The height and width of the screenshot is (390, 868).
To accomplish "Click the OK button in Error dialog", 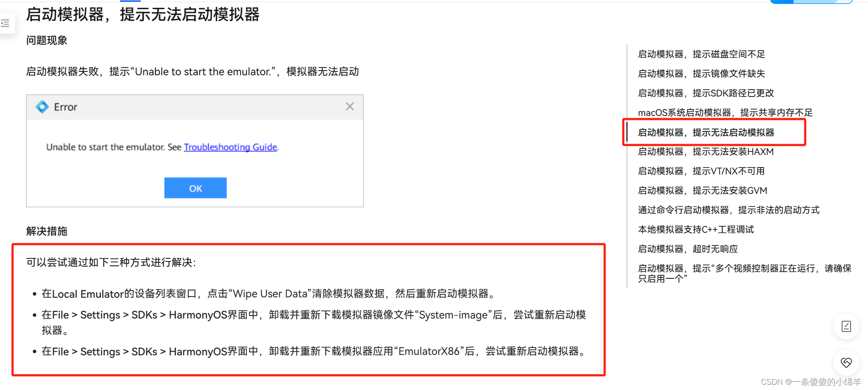I will (x=195, y=188).
